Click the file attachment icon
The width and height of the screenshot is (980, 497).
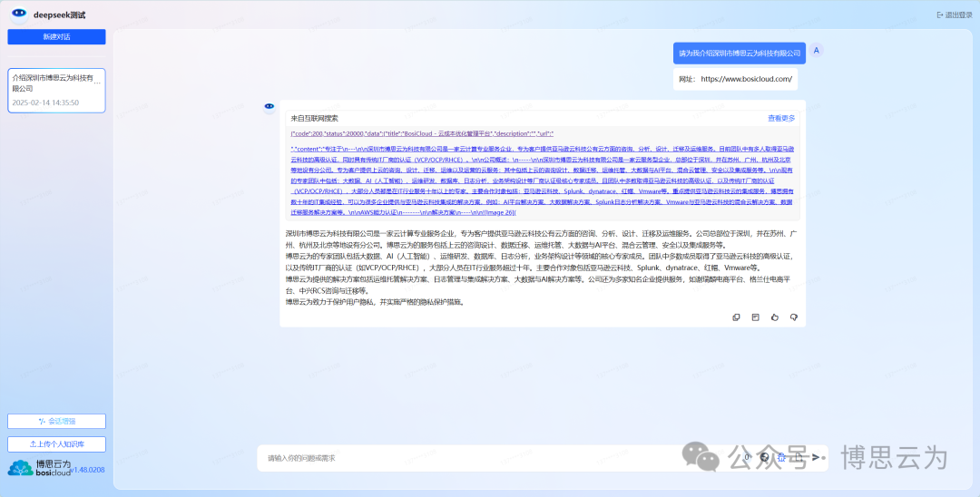[799, 458]
